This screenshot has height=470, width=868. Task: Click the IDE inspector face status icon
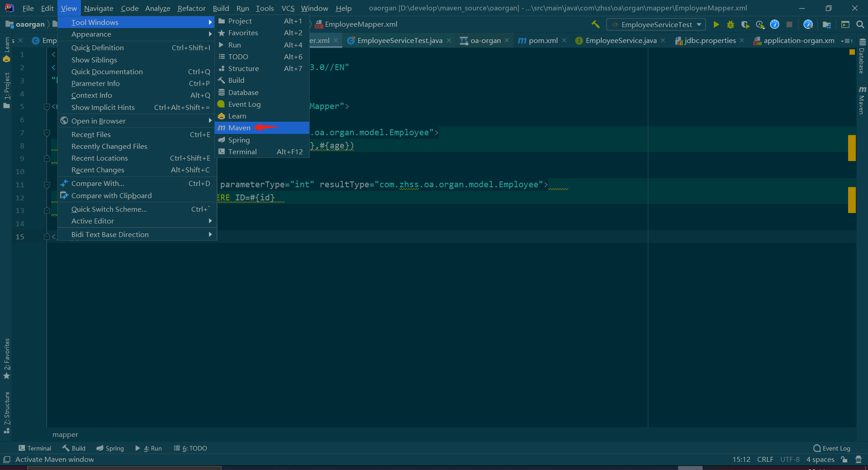click(x=859, y=460)
